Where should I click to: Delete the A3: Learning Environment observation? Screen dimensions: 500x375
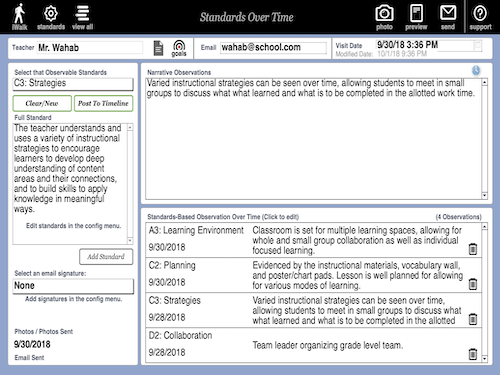pos(473,249)
